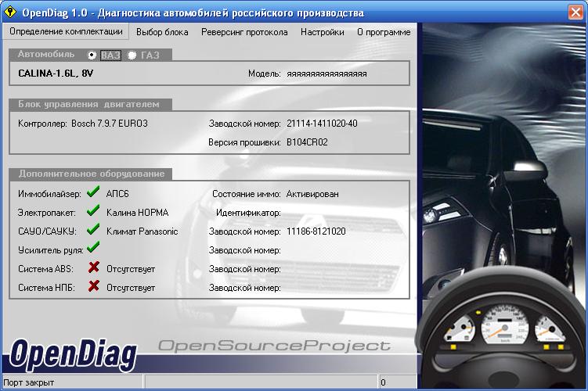Click the Дополнительное оборудование header
588x391 pixels.
92,174
